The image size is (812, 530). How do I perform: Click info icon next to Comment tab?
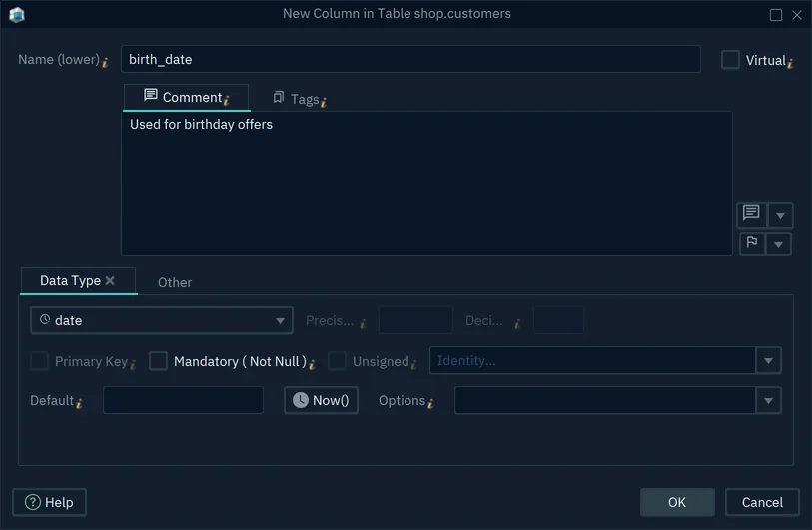pyautogui.click(x=227, y=100)
